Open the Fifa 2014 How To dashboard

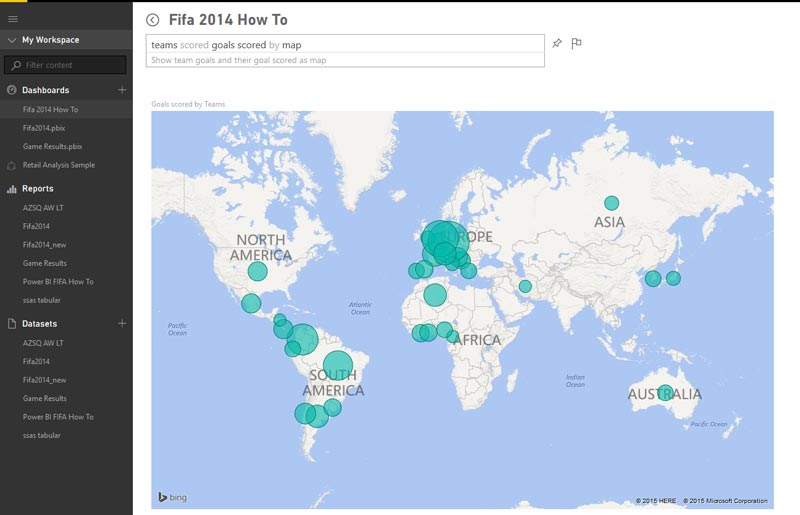[51, 109]
